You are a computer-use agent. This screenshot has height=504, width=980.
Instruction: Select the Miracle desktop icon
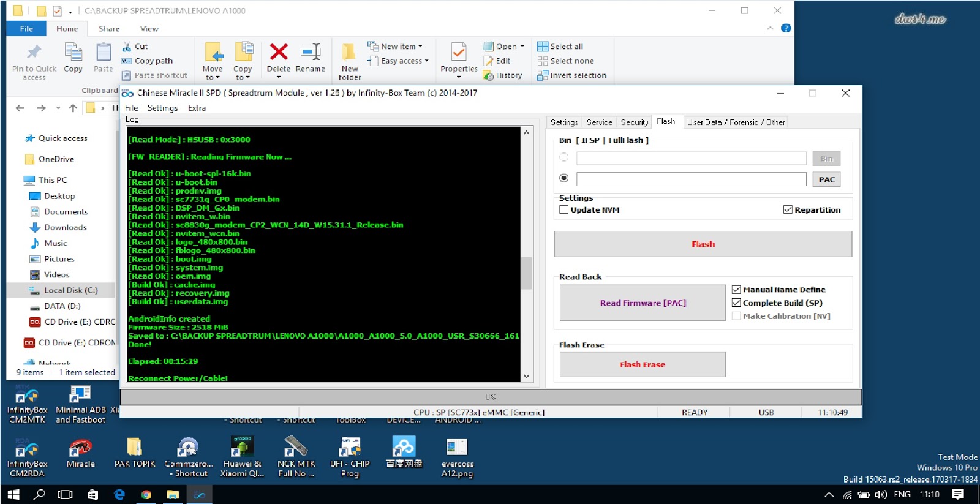pyautogui.click(x=80, y=453)
